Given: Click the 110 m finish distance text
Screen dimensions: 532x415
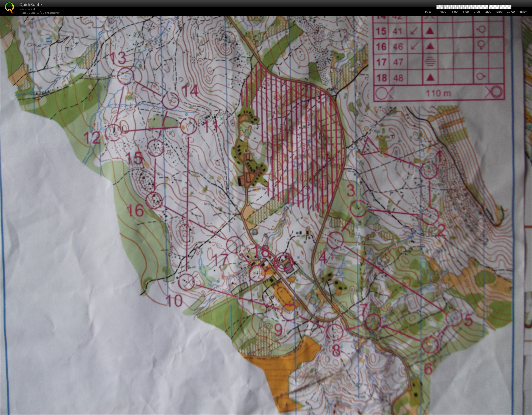Looking at the screenshot, I should (438, 93).
